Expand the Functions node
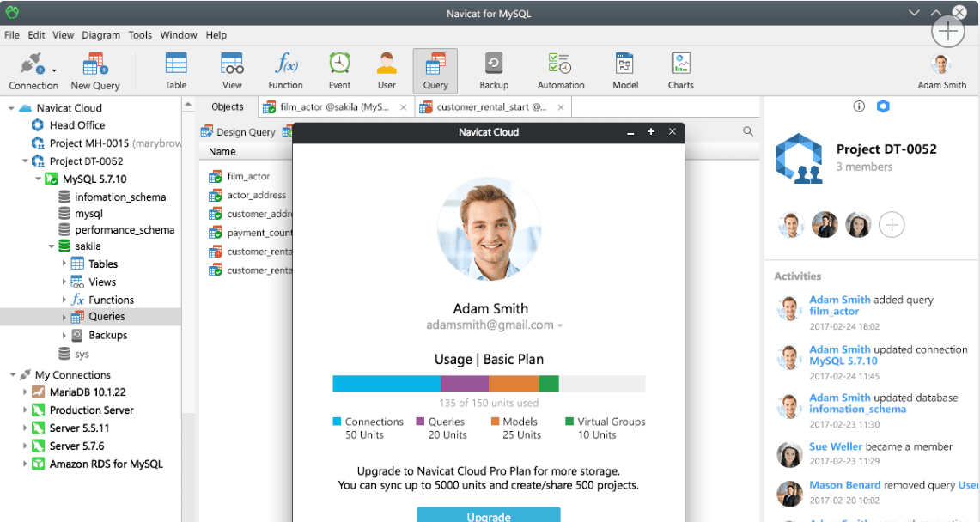Image resolution: width=980 pixels, height=522 pixels. 64,300
